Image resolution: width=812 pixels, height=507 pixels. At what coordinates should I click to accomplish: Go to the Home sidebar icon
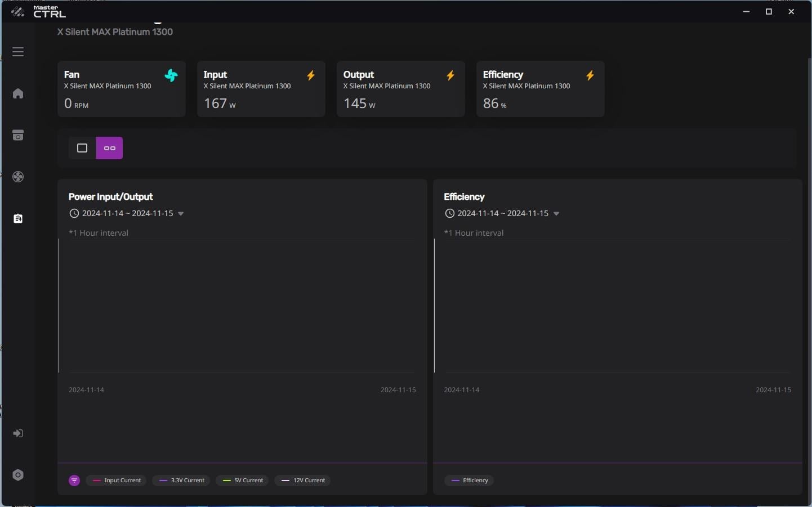click(18, 93)
